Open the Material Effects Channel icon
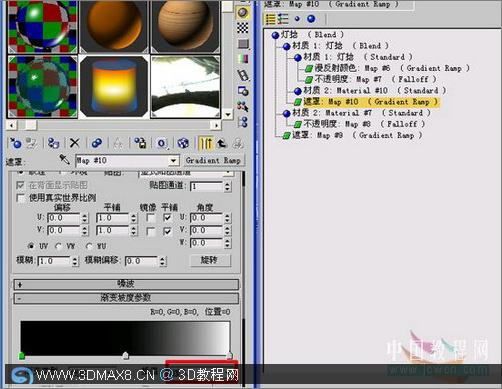The width and height of the screenshot is (502, 389). 162,143
